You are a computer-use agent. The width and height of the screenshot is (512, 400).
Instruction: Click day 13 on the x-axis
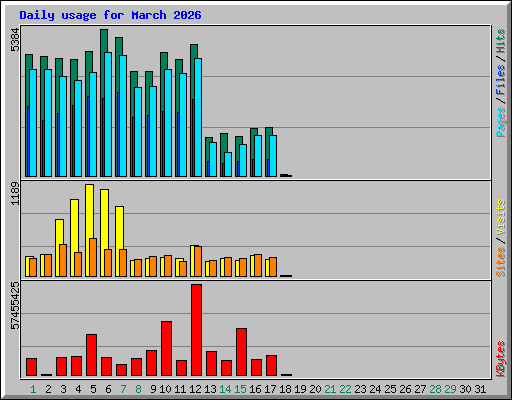tap(210, 389)
